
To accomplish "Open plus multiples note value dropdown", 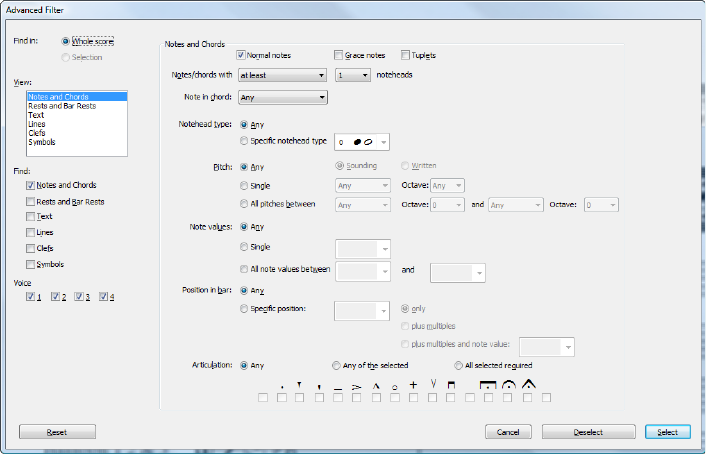I will pos(547,347).
